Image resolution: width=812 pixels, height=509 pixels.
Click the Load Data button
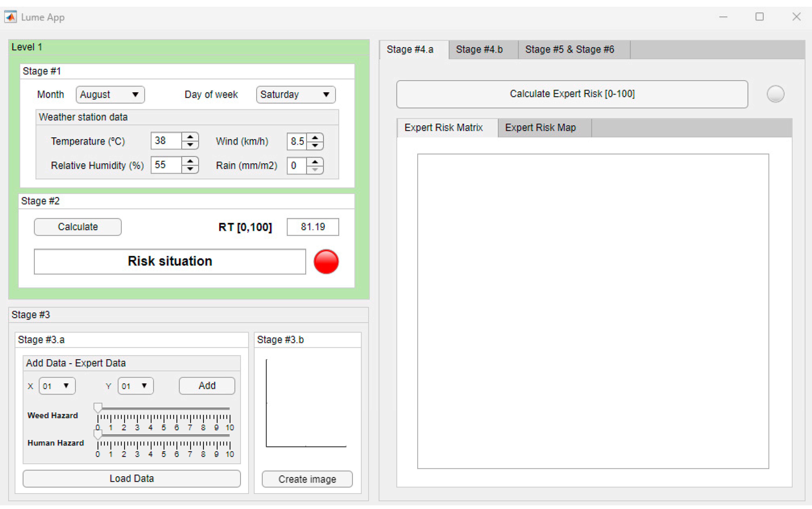tap(132, 479)
